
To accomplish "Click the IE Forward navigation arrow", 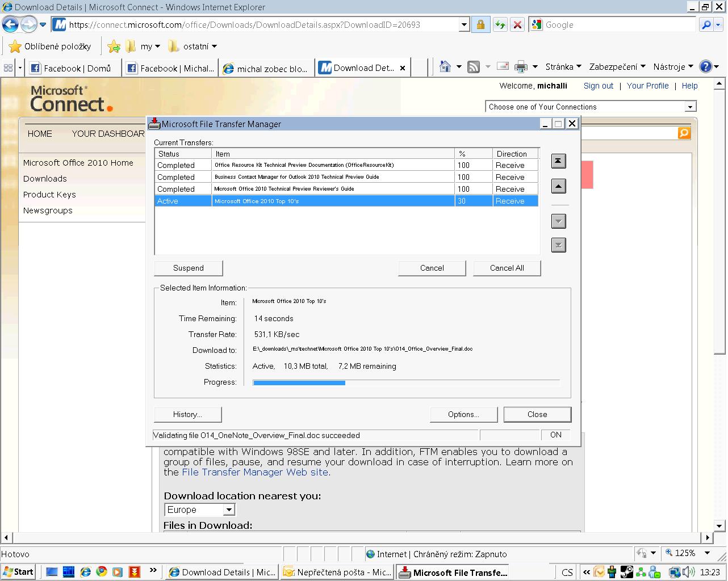I will tap(28, 24).
